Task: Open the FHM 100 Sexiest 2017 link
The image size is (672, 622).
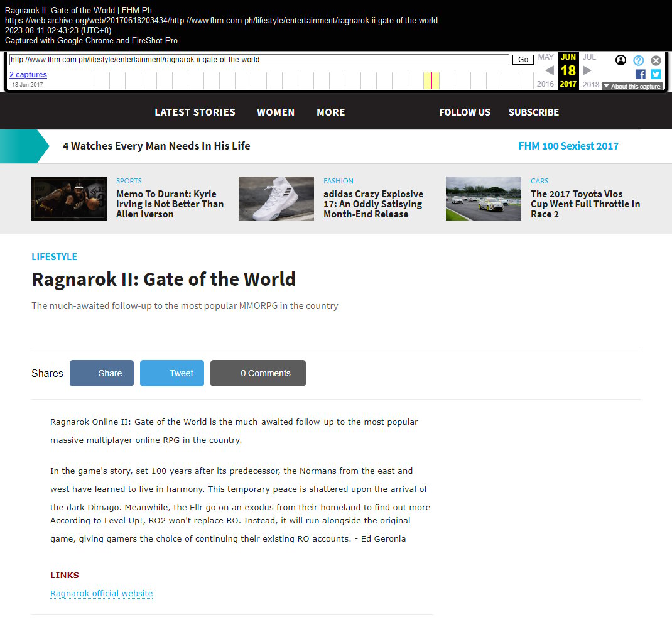Action: coord(568,146)
